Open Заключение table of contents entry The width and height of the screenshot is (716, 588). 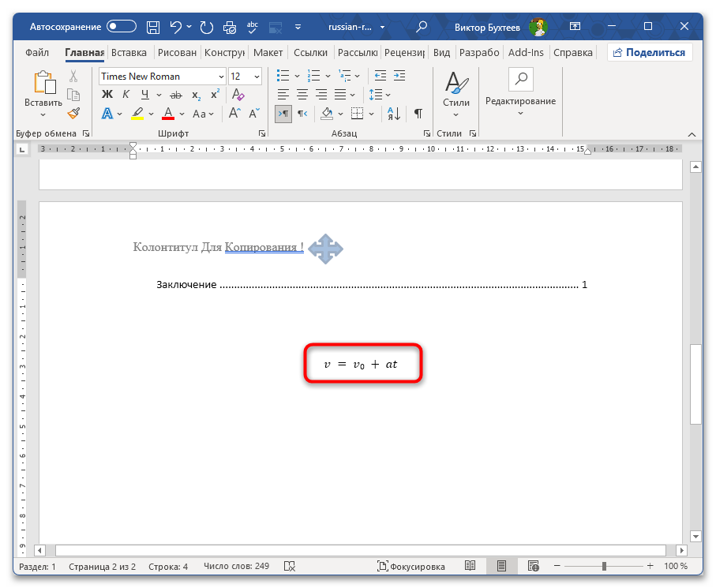click(x=372, y=284)
